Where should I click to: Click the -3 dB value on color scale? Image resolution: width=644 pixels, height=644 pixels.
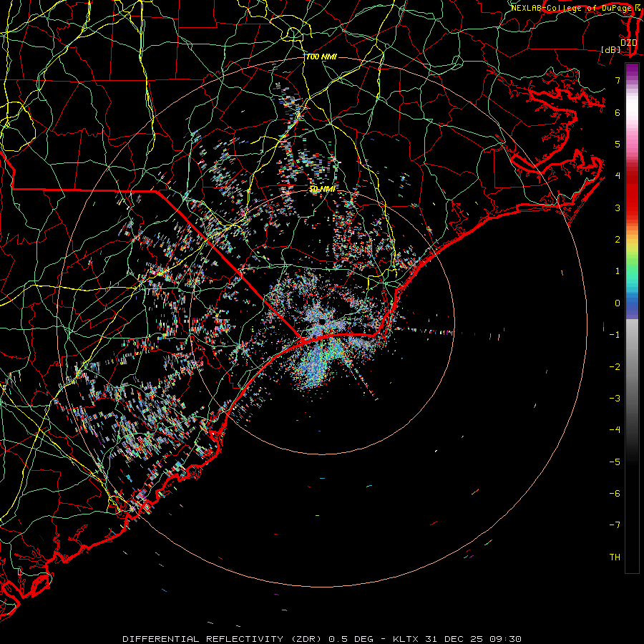[x=615, y=399]
